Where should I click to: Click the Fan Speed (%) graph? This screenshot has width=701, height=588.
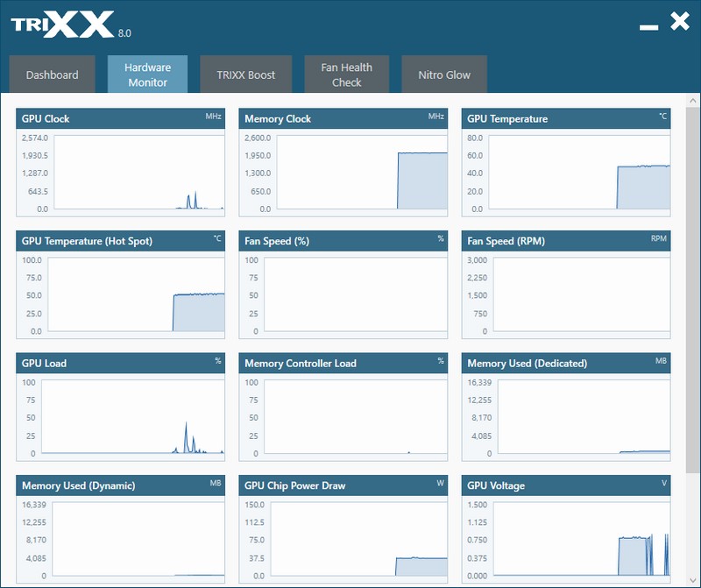(356, 294)
